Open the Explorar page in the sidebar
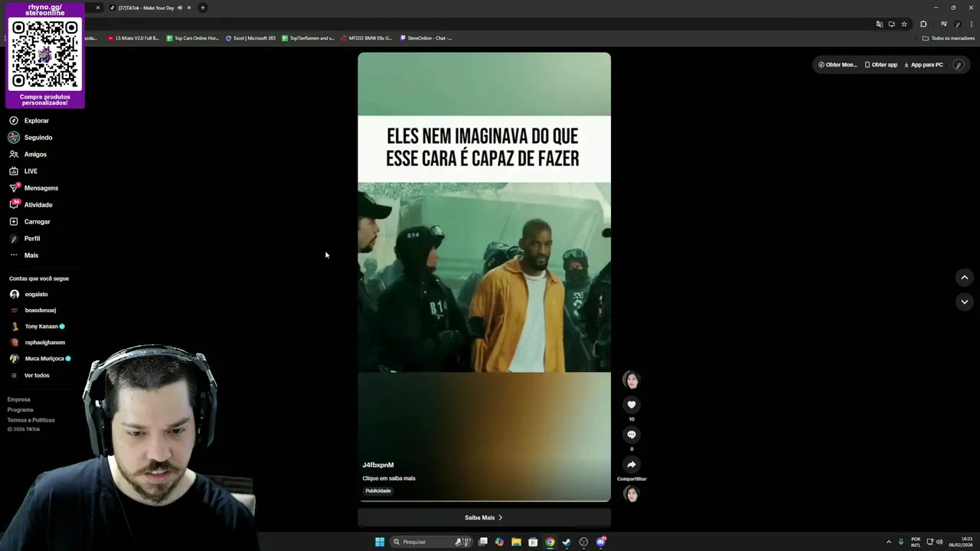Screen dimensions: 980x551 coord(29,121)
